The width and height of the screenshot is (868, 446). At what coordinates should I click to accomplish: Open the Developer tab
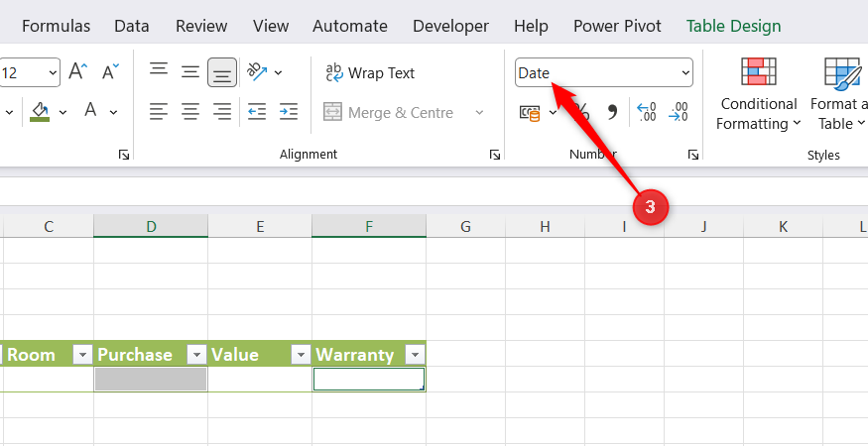click(x=450, y=26)
